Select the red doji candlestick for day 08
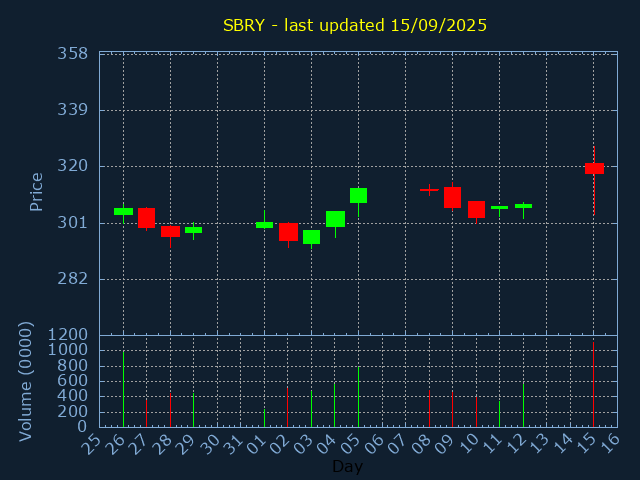Screen dimensions: 640x480 [x=429, y=190]
